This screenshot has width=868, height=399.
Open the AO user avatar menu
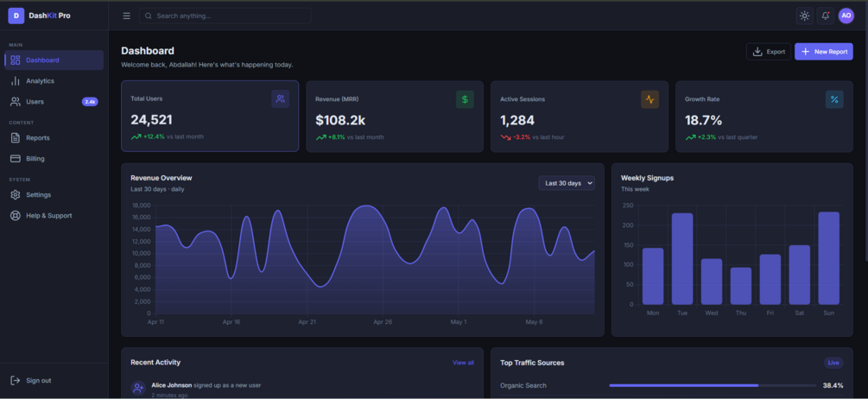tap(846, 16)
